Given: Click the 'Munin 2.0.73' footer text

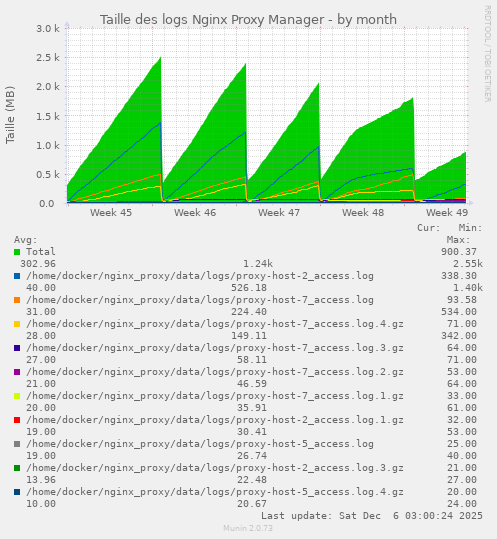Looking at the screenshot, I should (x=248, y=528).
